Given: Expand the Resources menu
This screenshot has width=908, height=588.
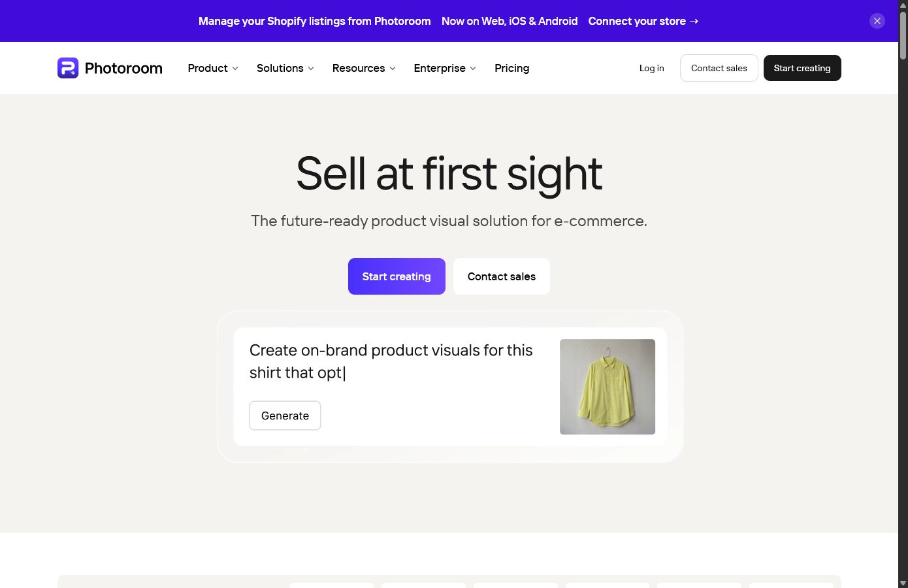Looking at the screenshot, I should click(364, 68).
